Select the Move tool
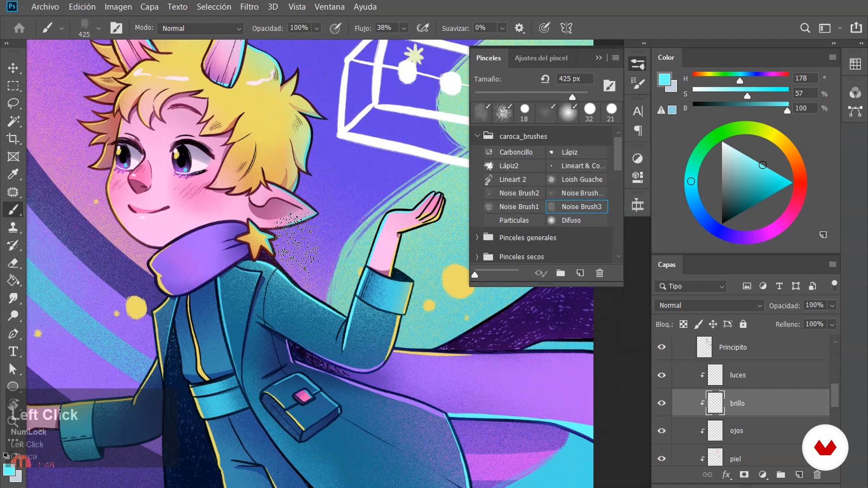Image resolution: width=868 pixels, height=488 pixels. click(x=13, y=68)
